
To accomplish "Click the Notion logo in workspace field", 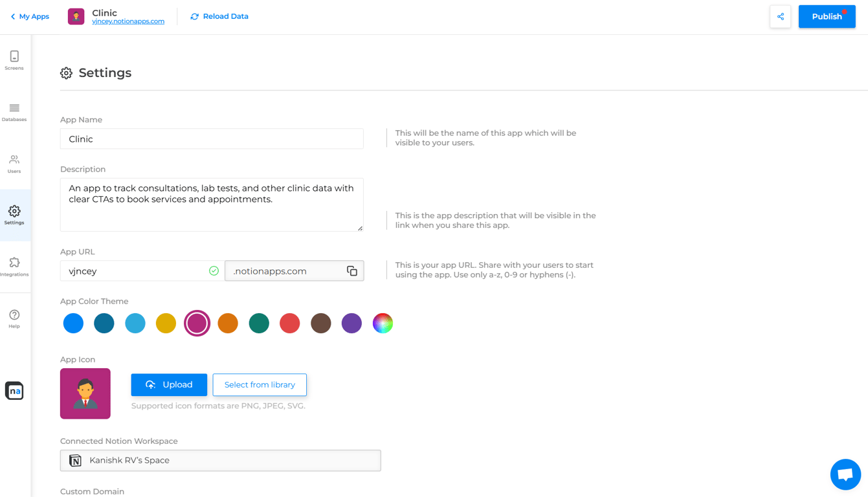I will [76, 461].
